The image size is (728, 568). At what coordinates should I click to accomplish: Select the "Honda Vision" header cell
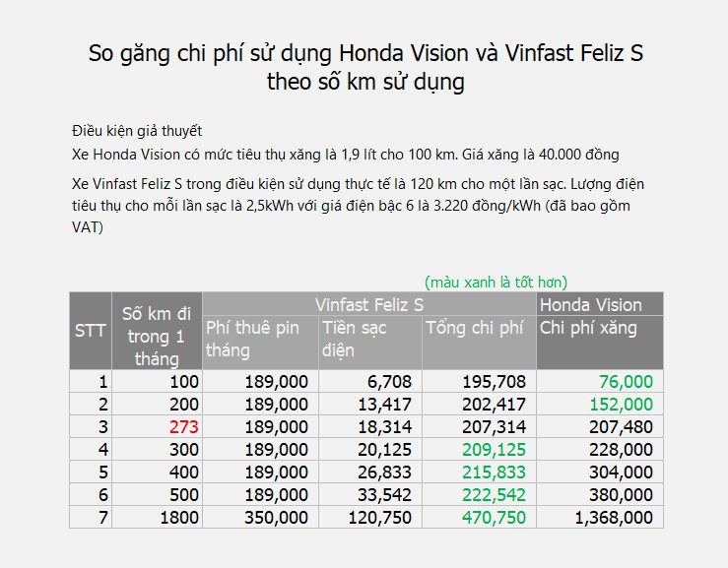click(x=599, y=304)
